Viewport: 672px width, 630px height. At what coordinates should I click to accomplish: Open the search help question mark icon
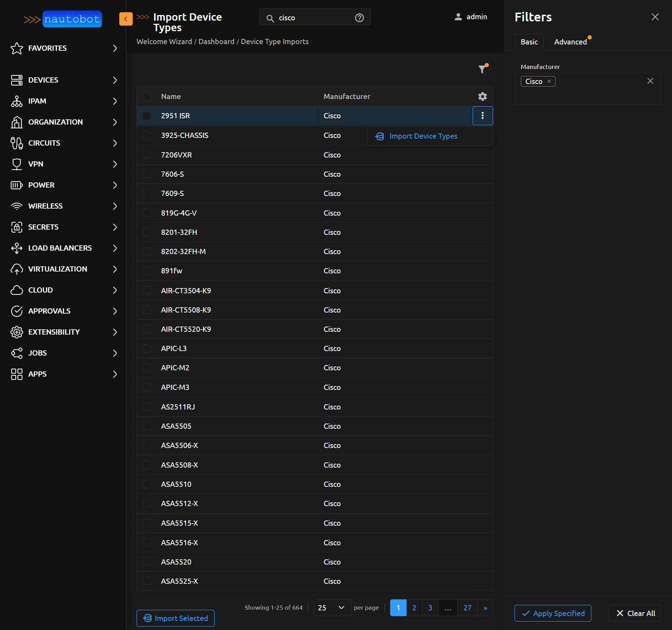coord(359,17)
